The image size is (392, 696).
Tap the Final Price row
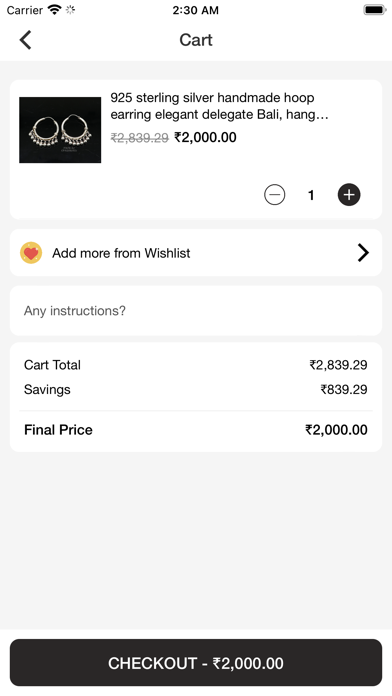coord(196,430)
